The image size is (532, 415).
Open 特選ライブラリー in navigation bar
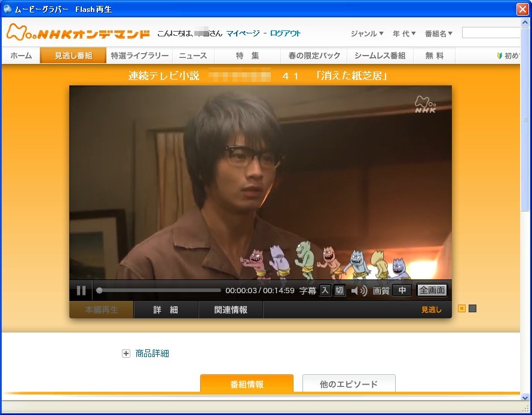pos(139,56)
